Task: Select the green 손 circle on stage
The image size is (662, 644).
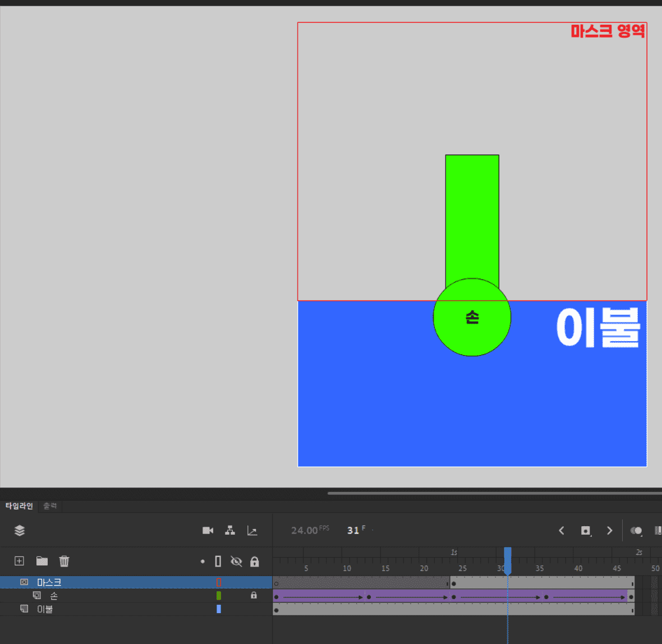Action: [472, 317]
